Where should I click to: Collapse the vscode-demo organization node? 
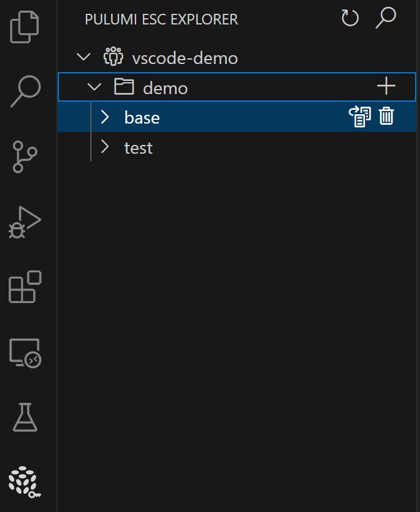pyautogui.click(x=83, y=57)
